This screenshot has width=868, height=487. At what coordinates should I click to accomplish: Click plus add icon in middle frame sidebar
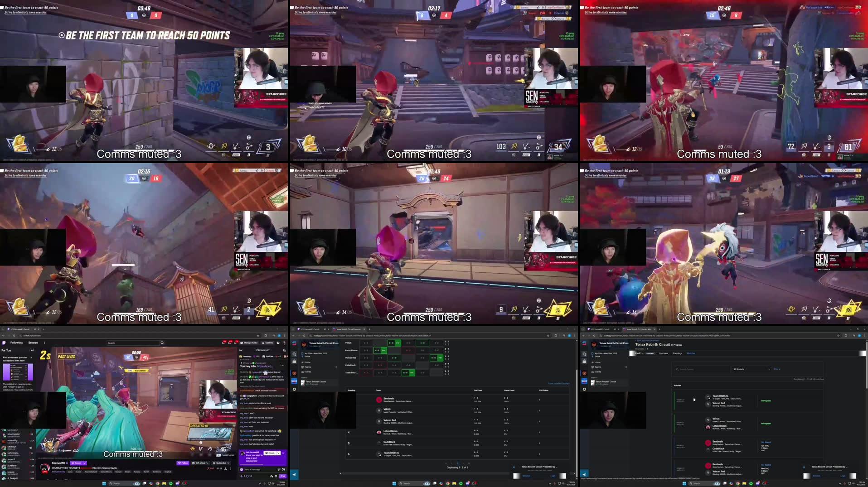[294, 389]
